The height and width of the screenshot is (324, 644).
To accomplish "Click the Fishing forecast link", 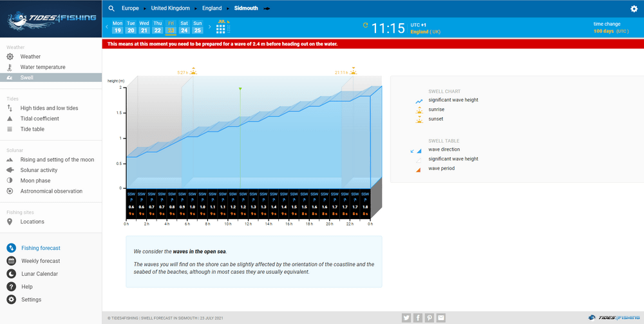I will [41, 248].
